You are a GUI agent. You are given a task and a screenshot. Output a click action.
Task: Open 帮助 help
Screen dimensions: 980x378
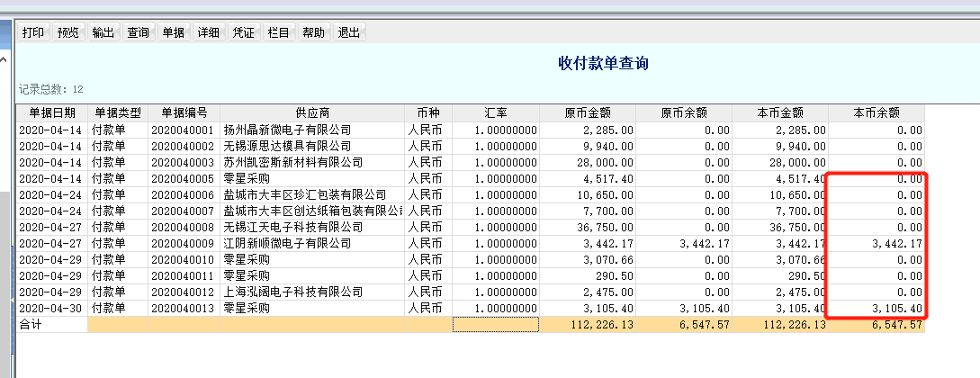[313, 32]
